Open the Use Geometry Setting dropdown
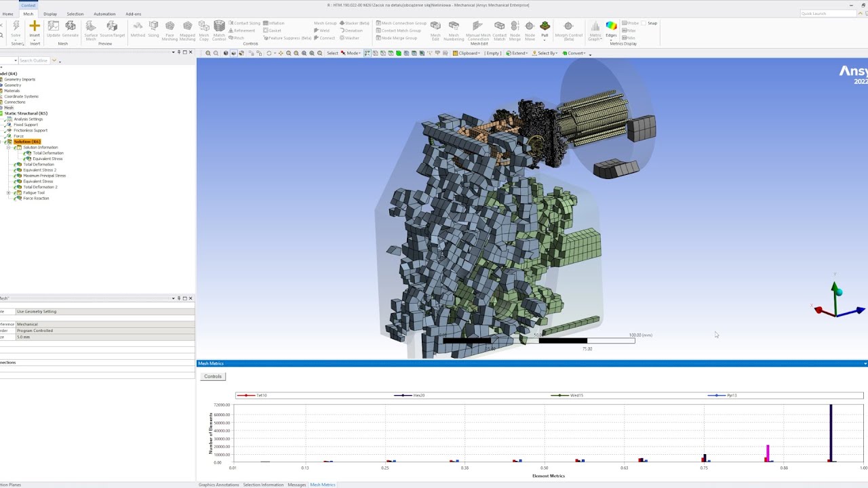 105,312
